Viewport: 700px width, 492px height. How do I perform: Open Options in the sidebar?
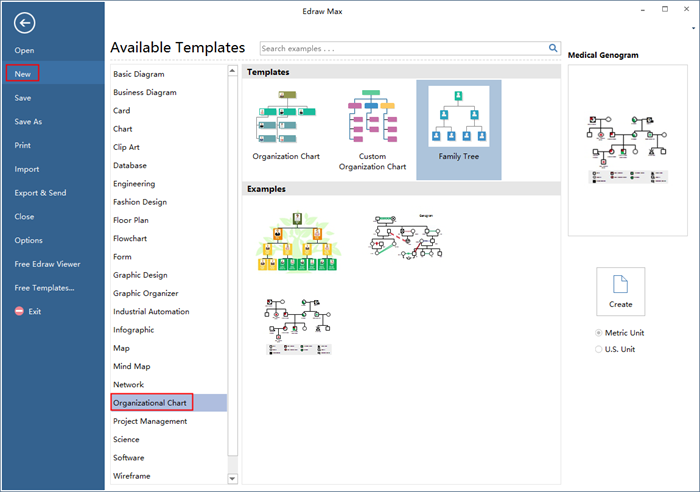click(x=29, y=240)
